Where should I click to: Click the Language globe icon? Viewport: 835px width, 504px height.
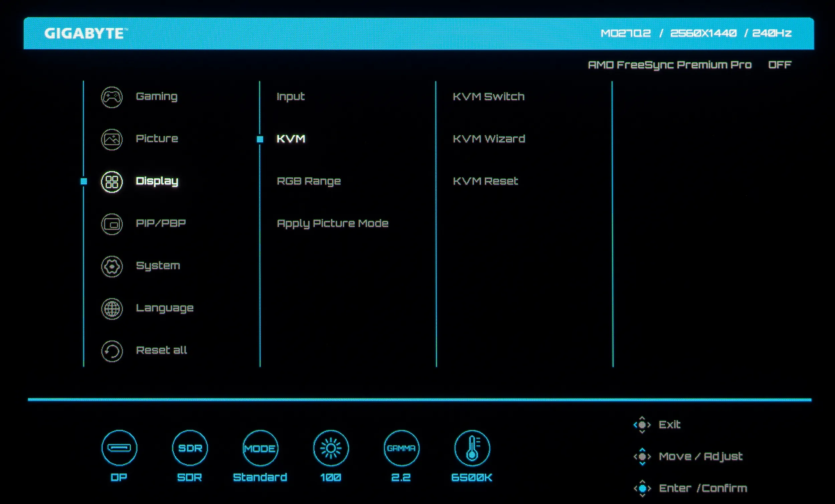point(112,309)
